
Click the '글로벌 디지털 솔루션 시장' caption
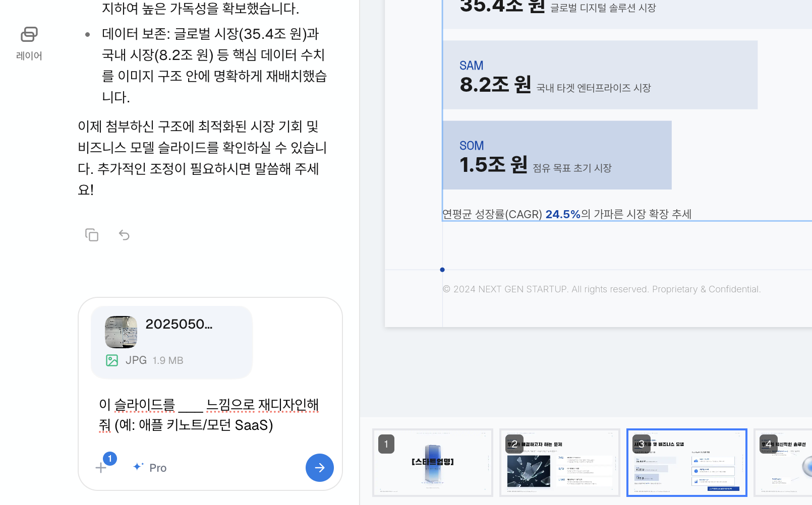point(603,8)
